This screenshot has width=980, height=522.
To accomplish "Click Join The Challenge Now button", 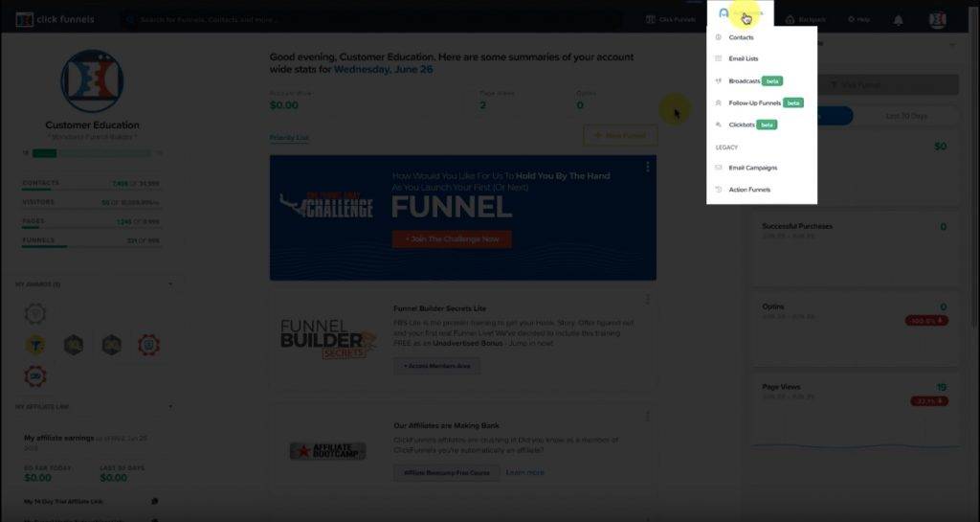I will tap(452, 238).
